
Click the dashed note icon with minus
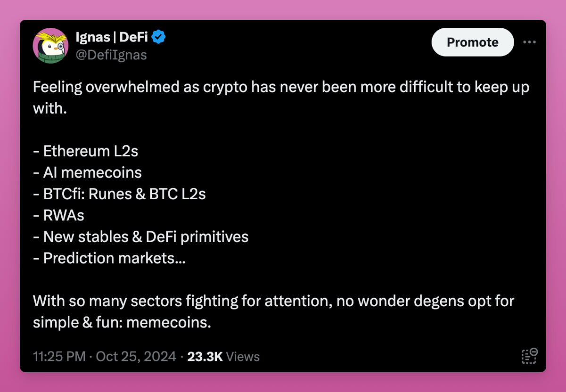pyautogui.click(x=529, y=356)
